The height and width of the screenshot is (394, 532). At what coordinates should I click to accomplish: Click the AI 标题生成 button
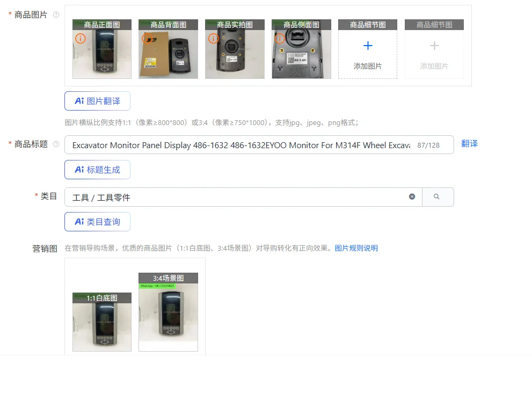(x=97, y=170)
